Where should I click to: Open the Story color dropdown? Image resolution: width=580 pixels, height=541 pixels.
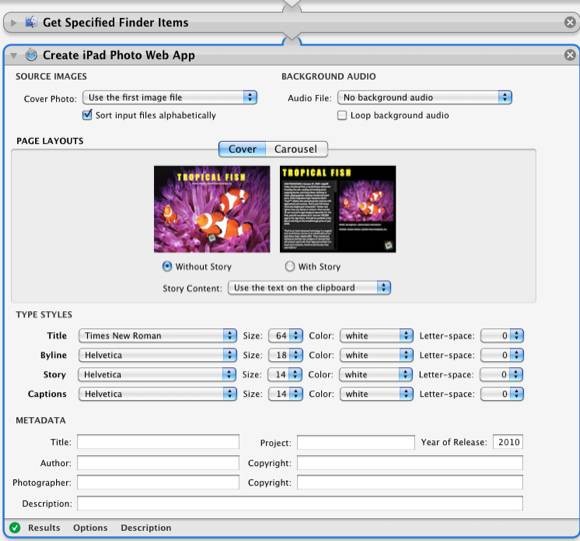[375, 375]
